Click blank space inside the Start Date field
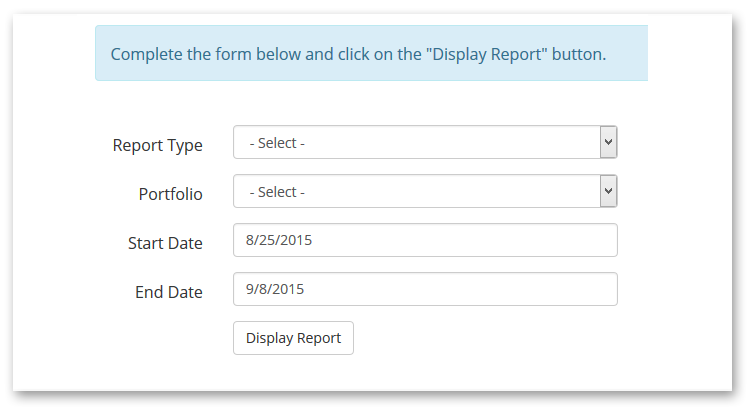This screenshot has height=411, width=750. pos(464,240)
